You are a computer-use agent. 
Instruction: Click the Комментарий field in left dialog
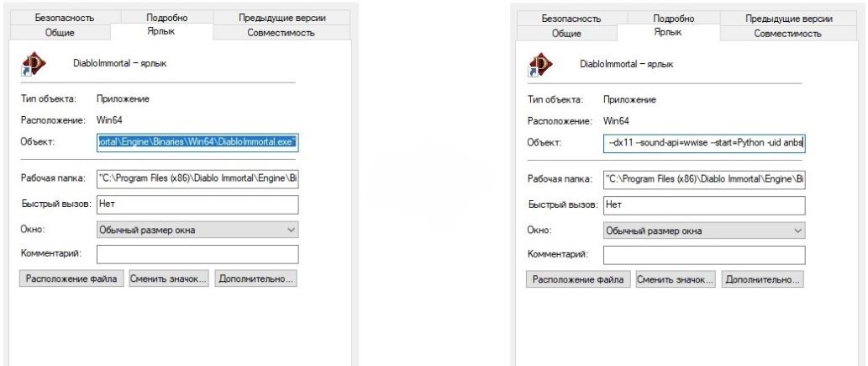197,253
